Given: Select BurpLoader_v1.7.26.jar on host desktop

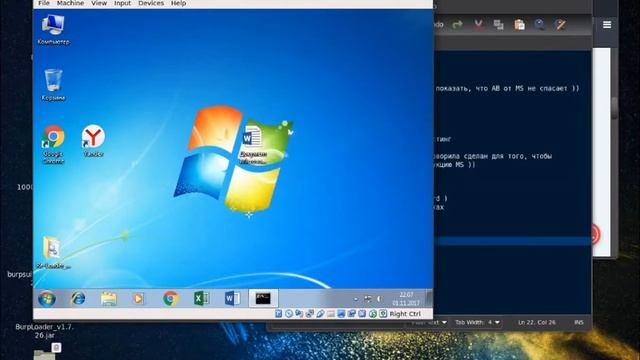Looking at the screenshot, I should click(x=44, y=331).
